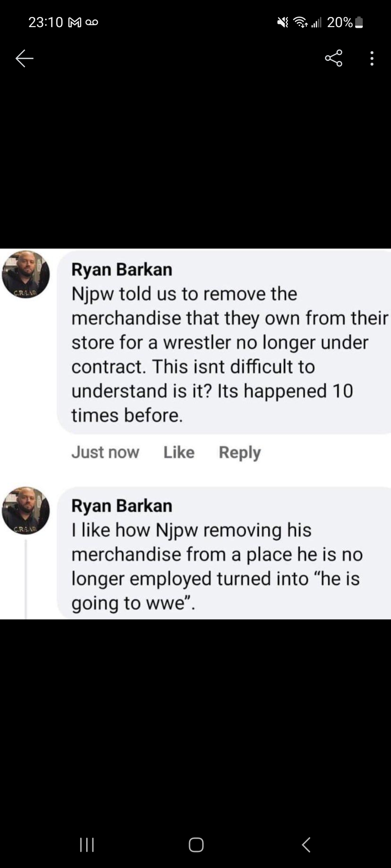Tap the 'Just now' timestamp

[105, 452]
